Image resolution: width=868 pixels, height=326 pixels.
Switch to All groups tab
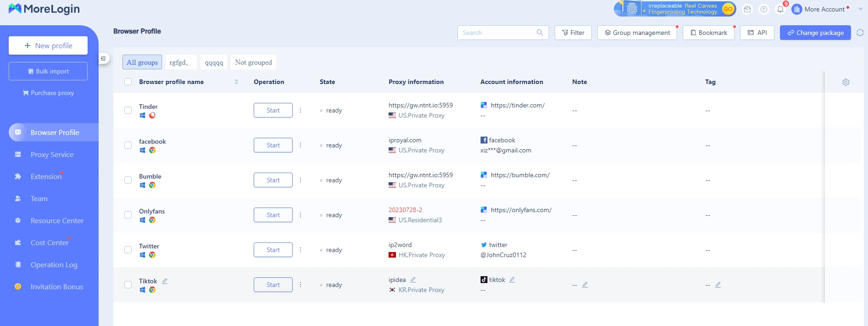point(142,62)
